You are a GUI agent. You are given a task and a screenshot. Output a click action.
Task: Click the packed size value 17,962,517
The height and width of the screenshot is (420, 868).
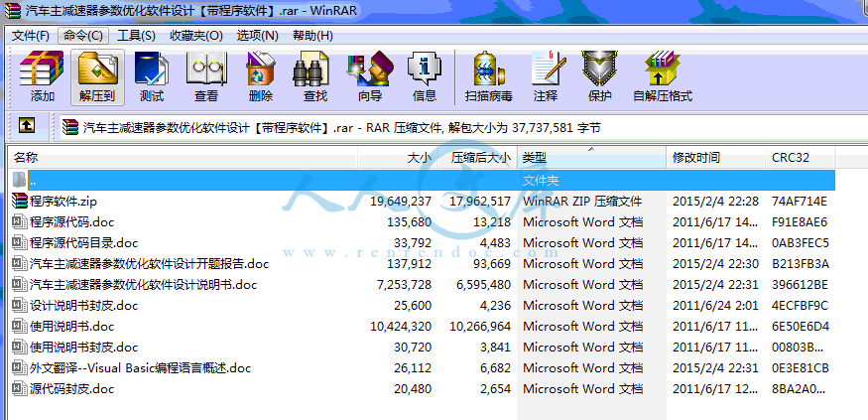pos(480,202)
